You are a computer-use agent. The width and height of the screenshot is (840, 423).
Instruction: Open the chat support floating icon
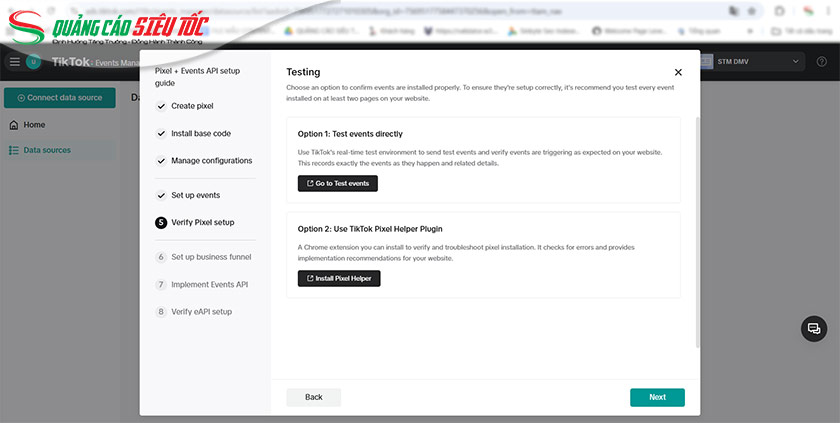click(814, 329)
